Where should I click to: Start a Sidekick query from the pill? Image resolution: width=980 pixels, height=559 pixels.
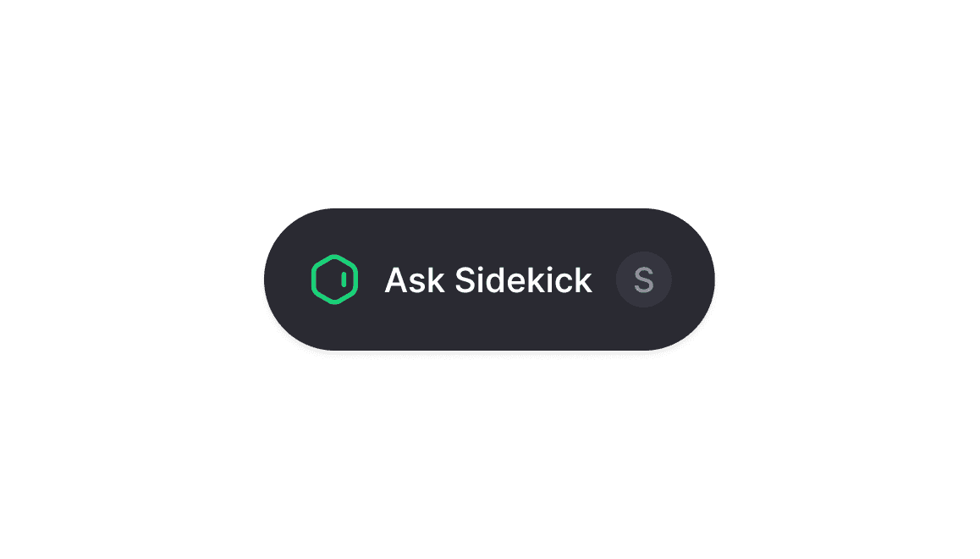click(x=489, y=279)
